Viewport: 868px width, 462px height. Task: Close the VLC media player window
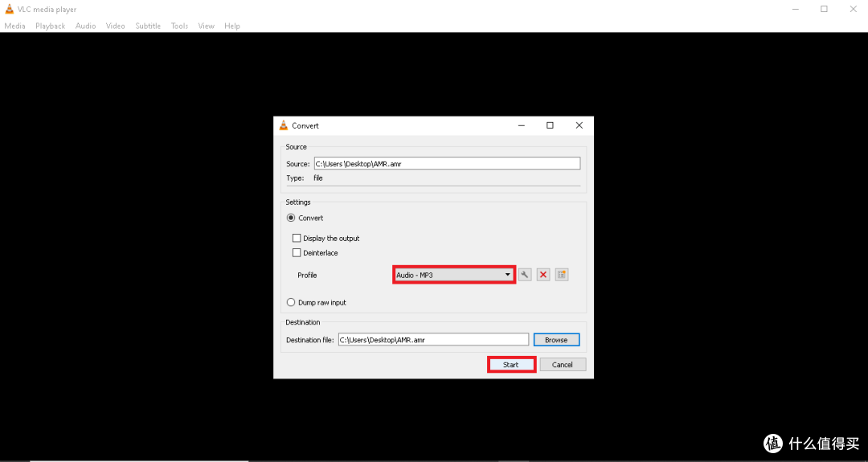point(853,9)
